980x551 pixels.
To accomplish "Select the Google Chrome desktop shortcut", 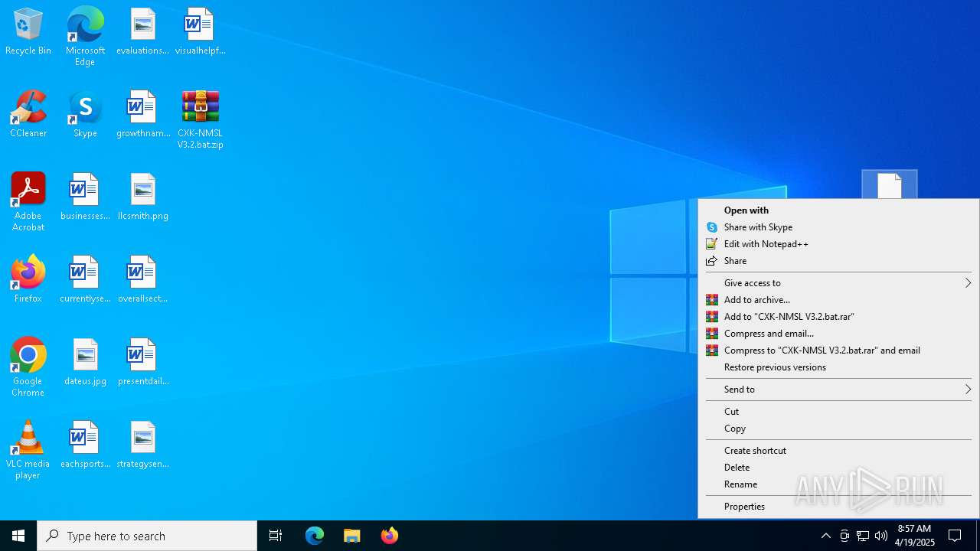I will pos(28,367).
